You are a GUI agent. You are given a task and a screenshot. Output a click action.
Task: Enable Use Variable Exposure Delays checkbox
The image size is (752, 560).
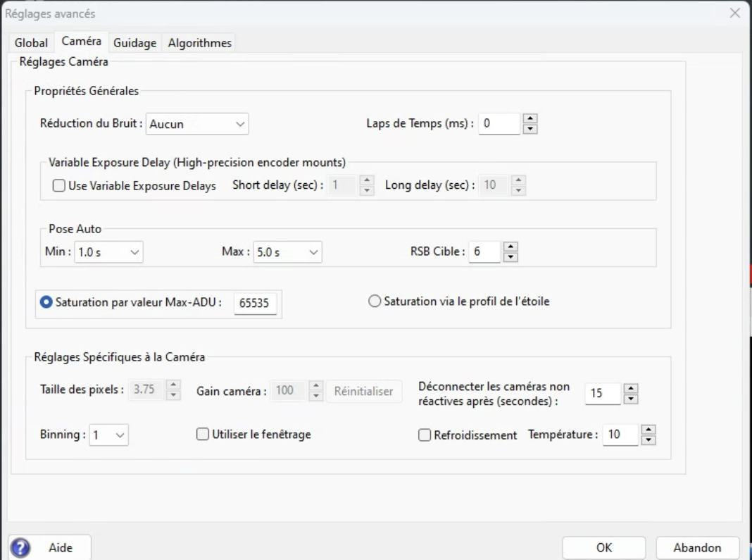60,187
